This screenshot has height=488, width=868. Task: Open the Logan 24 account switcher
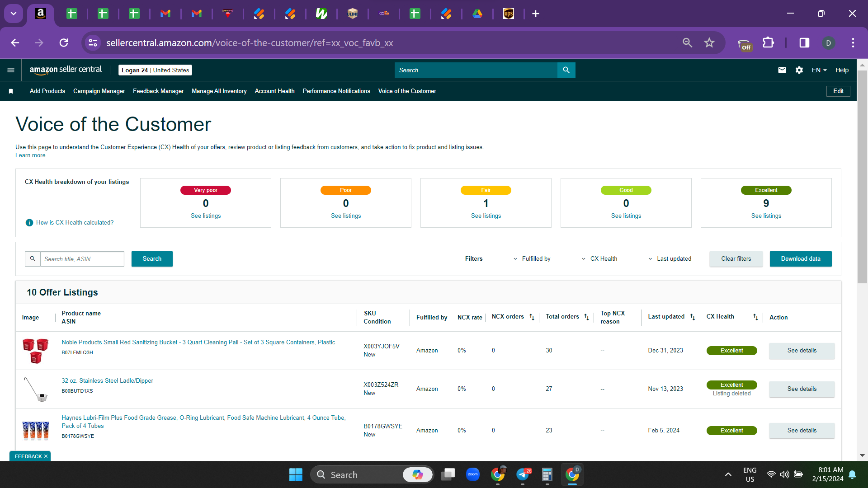pyautogui.click(x=155, y=70)
